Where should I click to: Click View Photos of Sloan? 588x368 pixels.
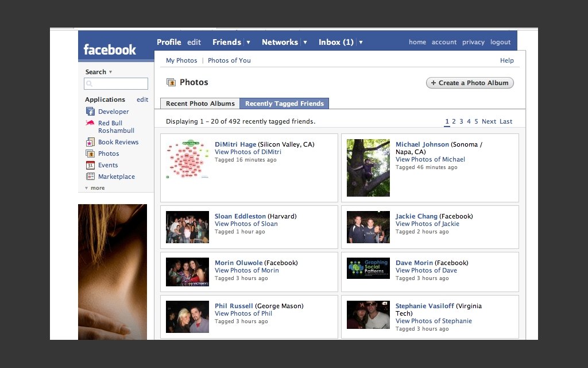click(x=246, y=224)
